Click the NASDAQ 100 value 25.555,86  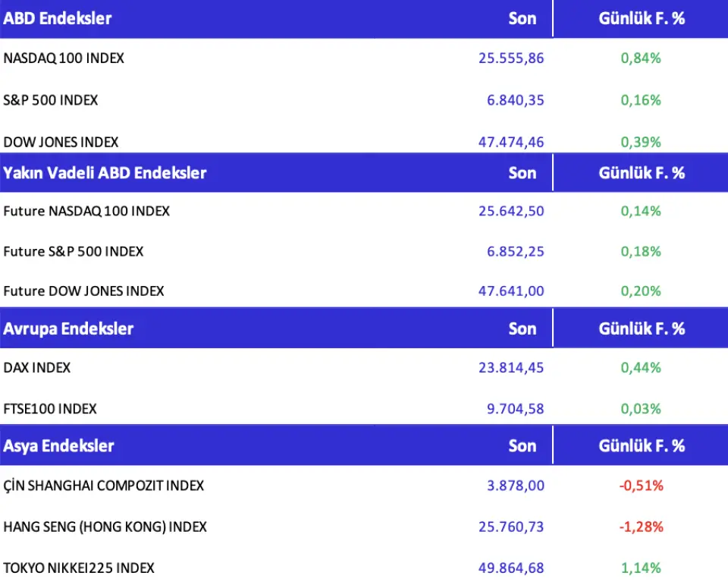(x=511, y=58)
